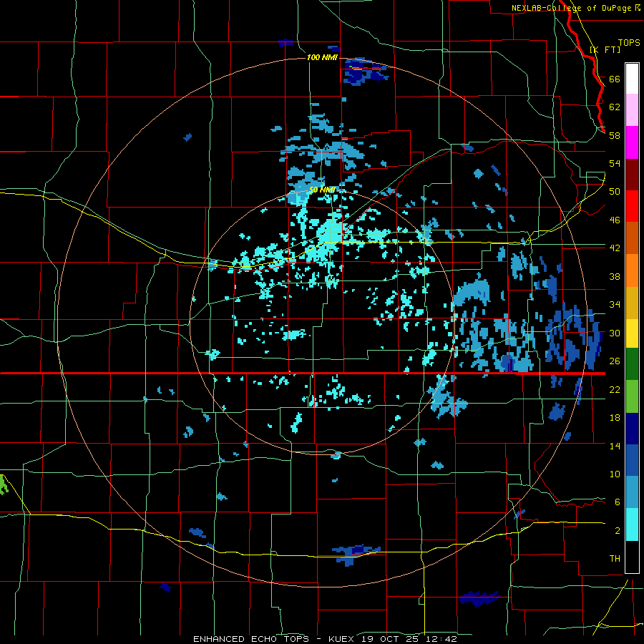Click the 62 legend value
Screen dimensions: 644x644
tap(615, 107)
